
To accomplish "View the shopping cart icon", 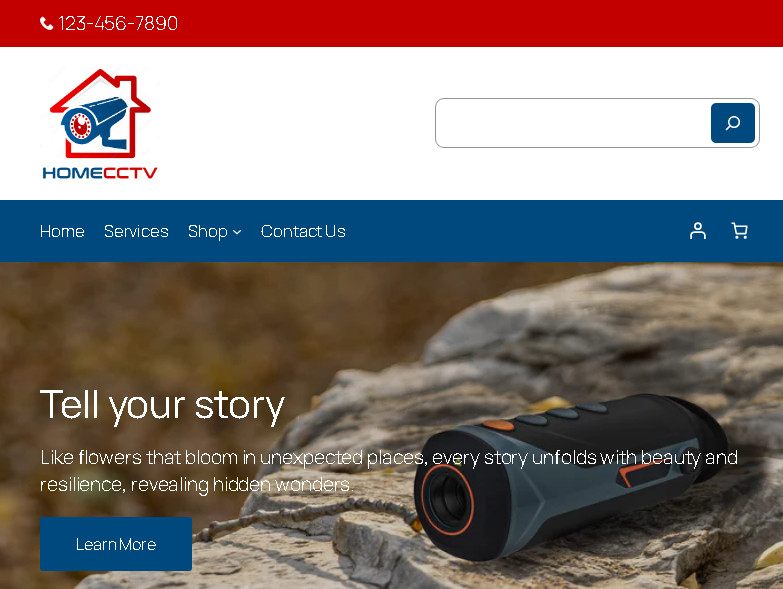I will pos(740,231).
